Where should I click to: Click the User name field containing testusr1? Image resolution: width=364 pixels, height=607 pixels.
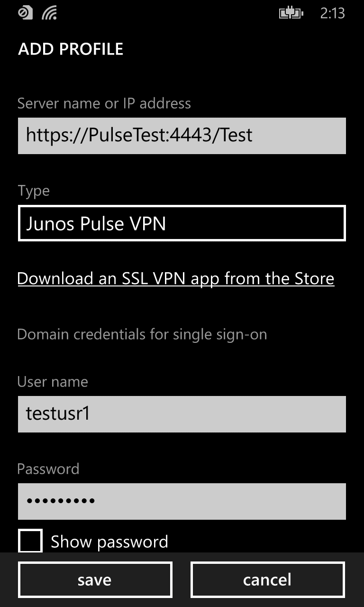pyautogui.click(x=182, y=414)
